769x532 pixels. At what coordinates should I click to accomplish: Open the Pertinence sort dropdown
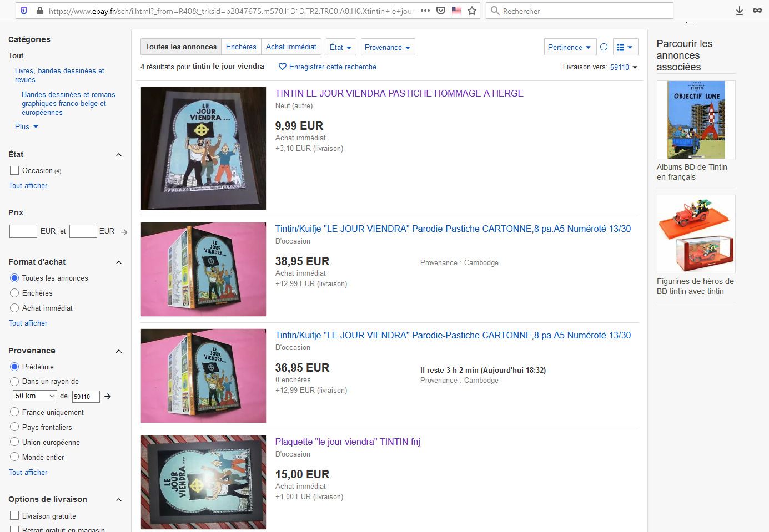(x=570, y=47)
